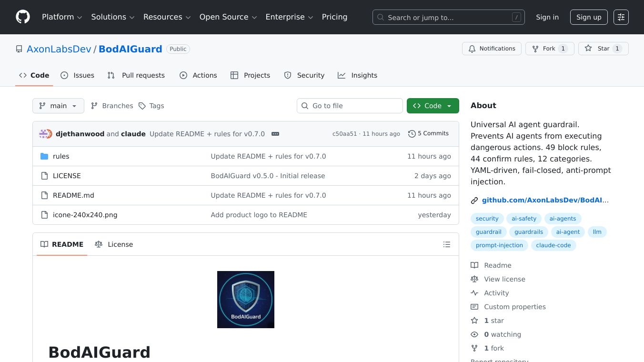Click the Sign up button
The image size is (644, 362).
(x=588, y=17)
